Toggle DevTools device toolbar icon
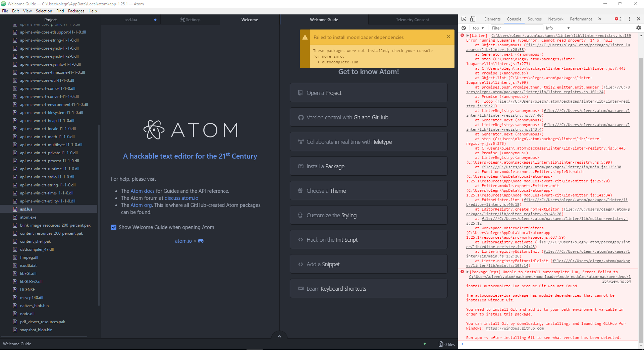The width and height of the screenshot is (644, 350). 473,19
